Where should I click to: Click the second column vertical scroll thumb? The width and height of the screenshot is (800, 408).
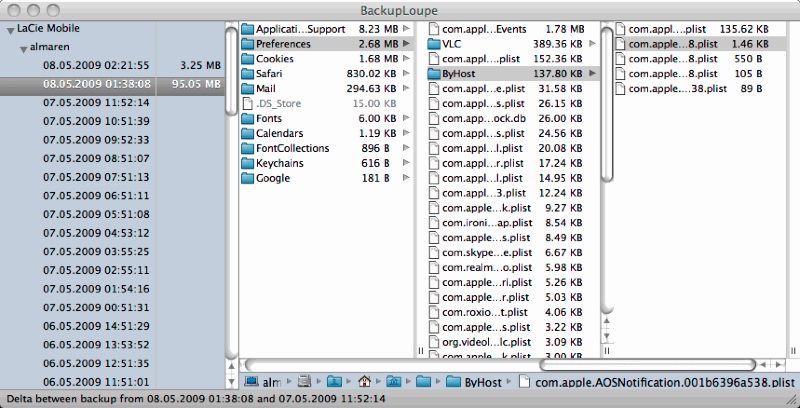pyautogui.click(x=607, y=105)
